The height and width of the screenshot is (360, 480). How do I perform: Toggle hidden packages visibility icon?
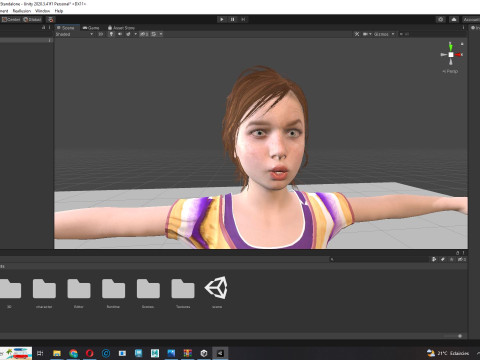point(461,259)
